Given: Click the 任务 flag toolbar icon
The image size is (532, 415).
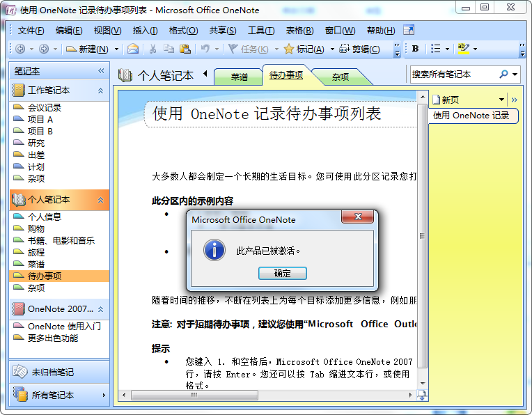Looking at the screenshot, I should [x=233, y=49].
